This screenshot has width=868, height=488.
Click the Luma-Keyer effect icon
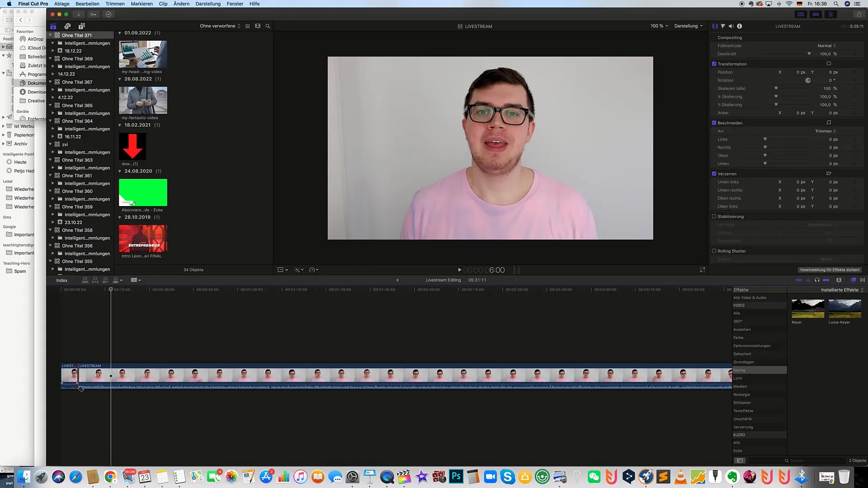pos(845,308)
